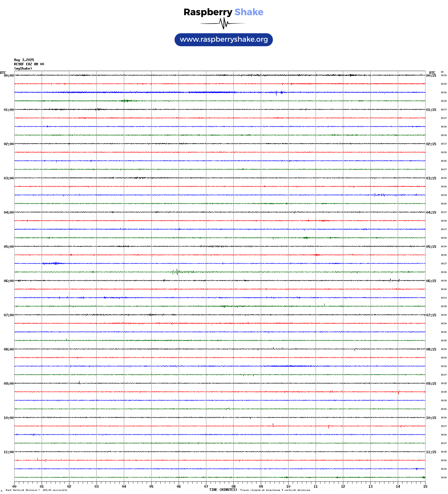The width and height of the screenshot is (448, 494).
Task: Click the 09:00 start time label
Action: click(9, 384)
